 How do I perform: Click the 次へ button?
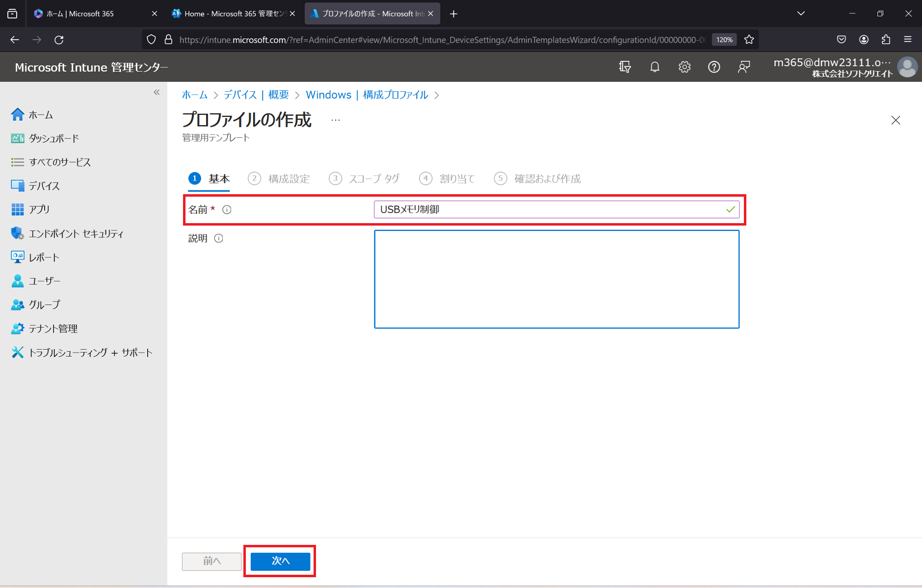[x=280, y=561]
